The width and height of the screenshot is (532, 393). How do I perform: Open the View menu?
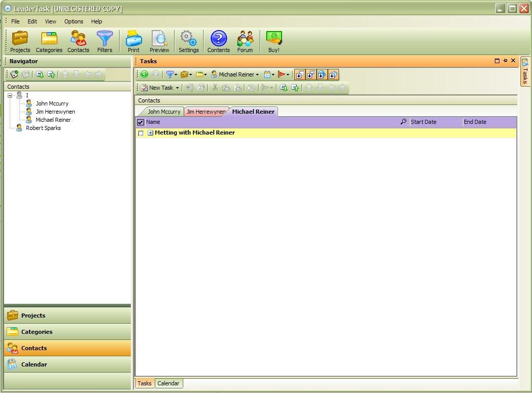[x=50, y=21]
